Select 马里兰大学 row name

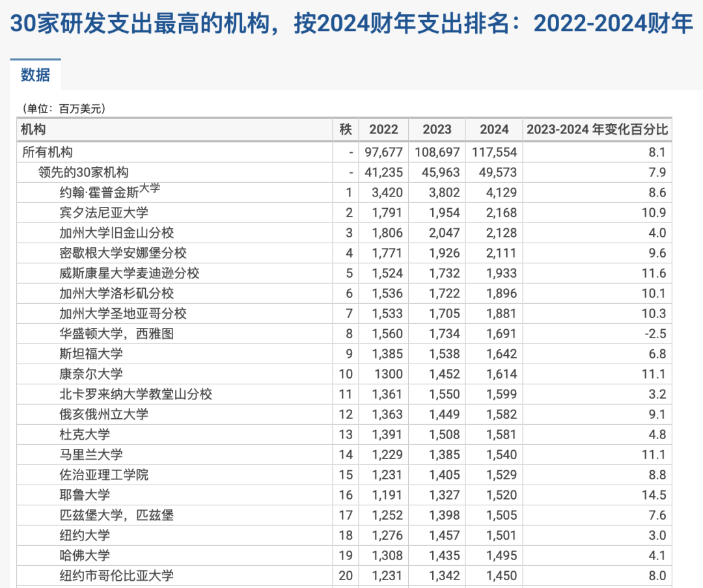(x=91, y=455)
